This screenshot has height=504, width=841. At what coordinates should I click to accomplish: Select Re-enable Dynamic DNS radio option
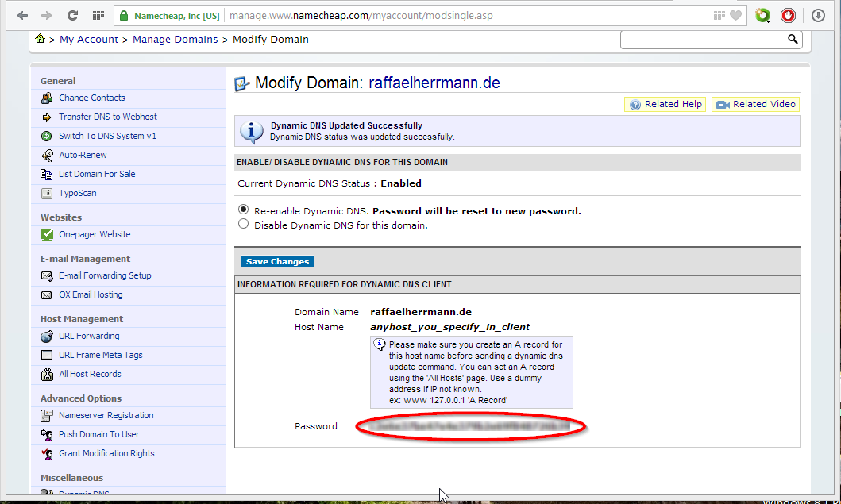tap(244, 209)
